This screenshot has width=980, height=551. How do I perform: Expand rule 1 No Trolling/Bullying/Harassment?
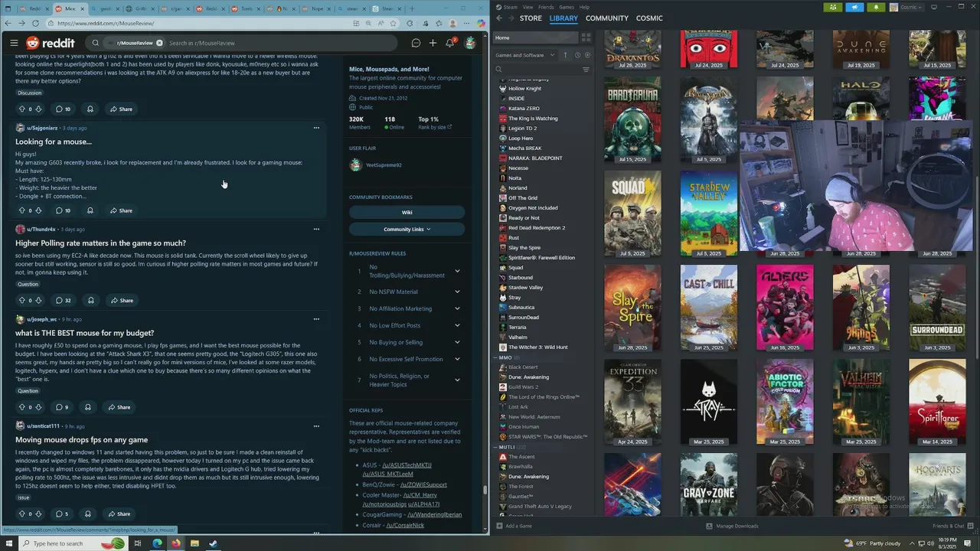457,271
